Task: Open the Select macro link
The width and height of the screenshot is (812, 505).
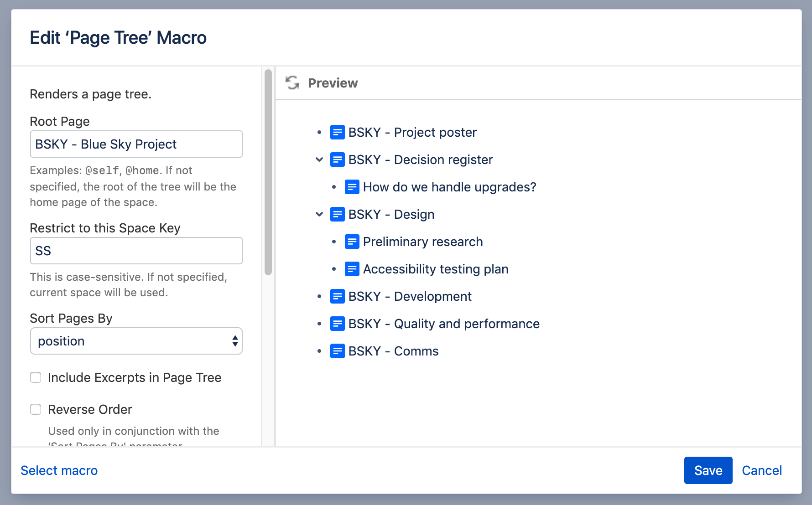Action: (59, 470)
